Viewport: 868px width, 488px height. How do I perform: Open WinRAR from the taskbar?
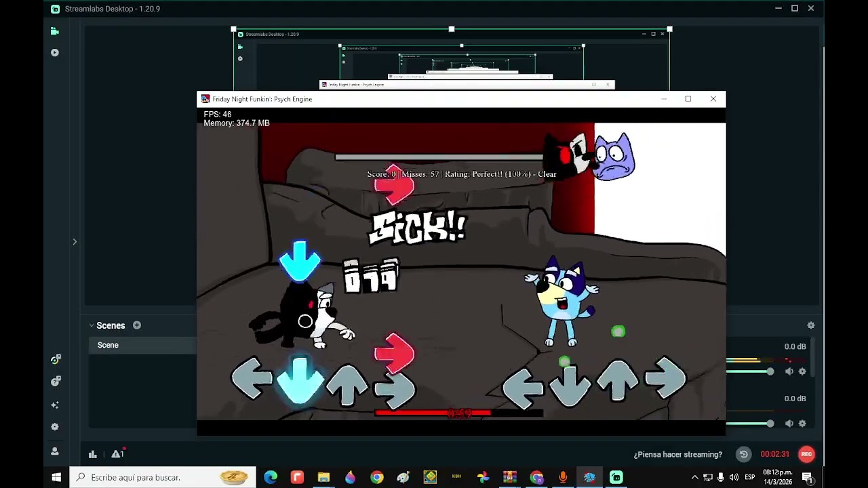point(509,477)
